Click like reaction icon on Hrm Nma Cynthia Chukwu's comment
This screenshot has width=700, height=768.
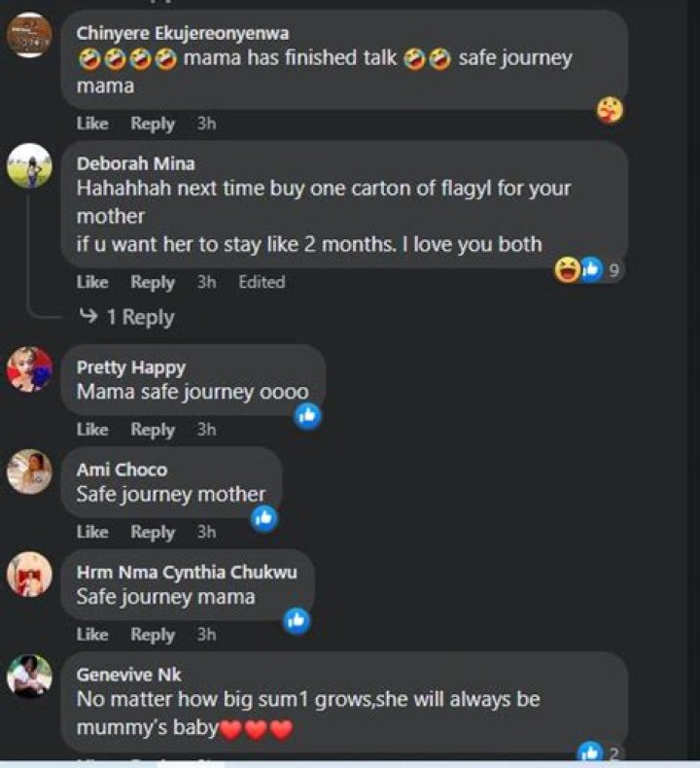click(x=297, y=620)
